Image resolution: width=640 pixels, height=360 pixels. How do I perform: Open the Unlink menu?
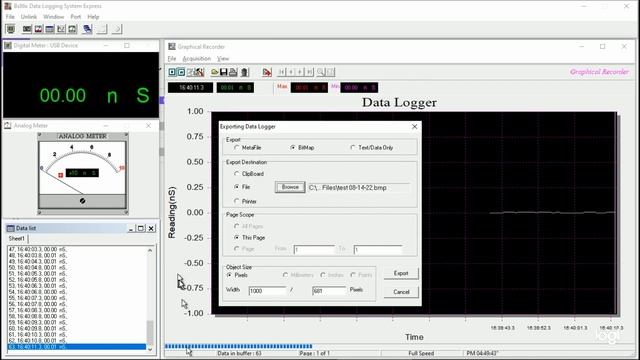click(x=29, y=17)
